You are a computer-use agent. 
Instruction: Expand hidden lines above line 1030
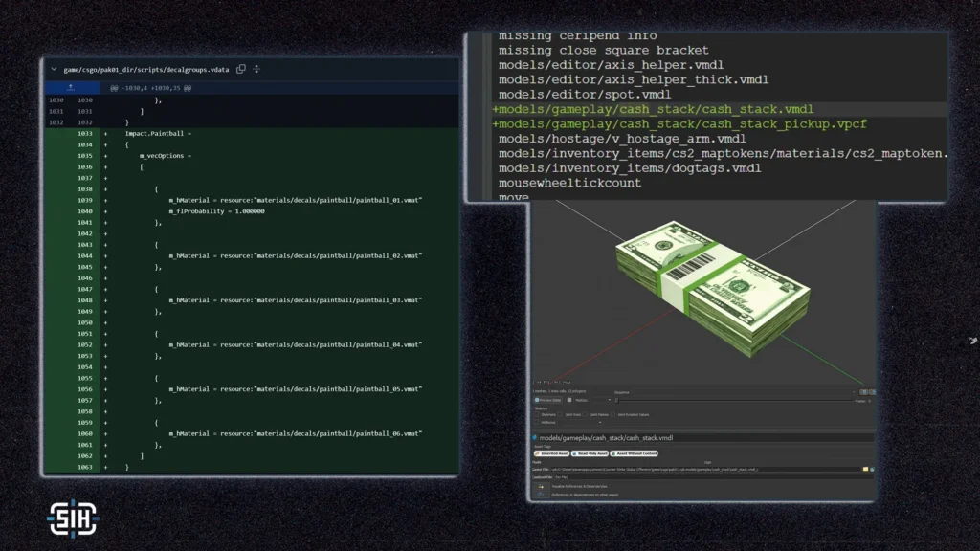coord(71,87)
